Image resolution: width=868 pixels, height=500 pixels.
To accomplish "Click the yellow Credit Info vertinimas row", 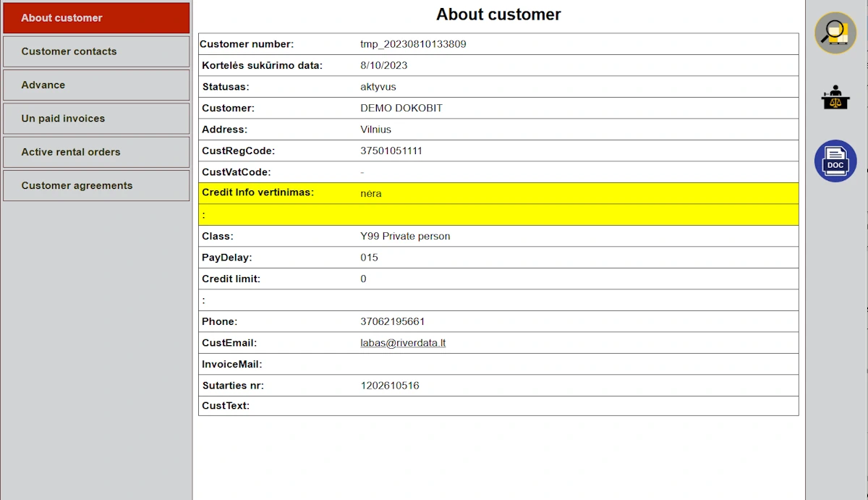I will 498,193.
